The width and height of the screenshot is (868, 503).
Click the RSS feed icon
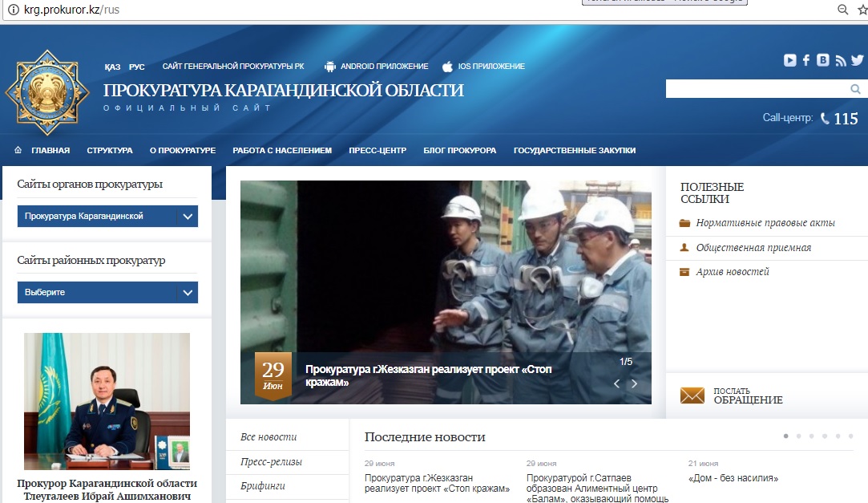[x=840, y=60]
